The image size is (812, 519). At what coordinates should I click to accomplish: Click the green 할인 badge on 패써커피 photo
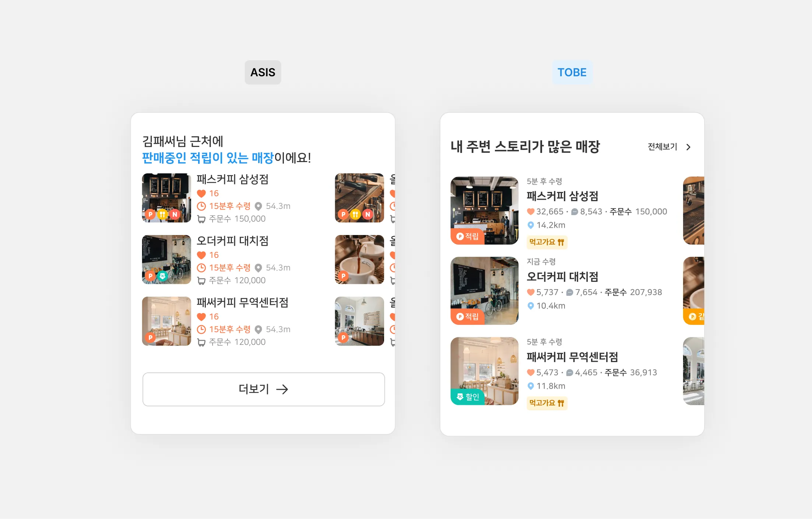click(468, 397)
